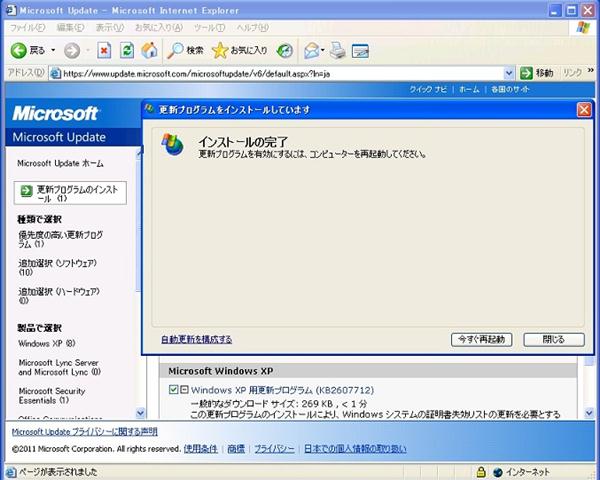
Task: Click the status bar page icon
Action: [11, 472]
